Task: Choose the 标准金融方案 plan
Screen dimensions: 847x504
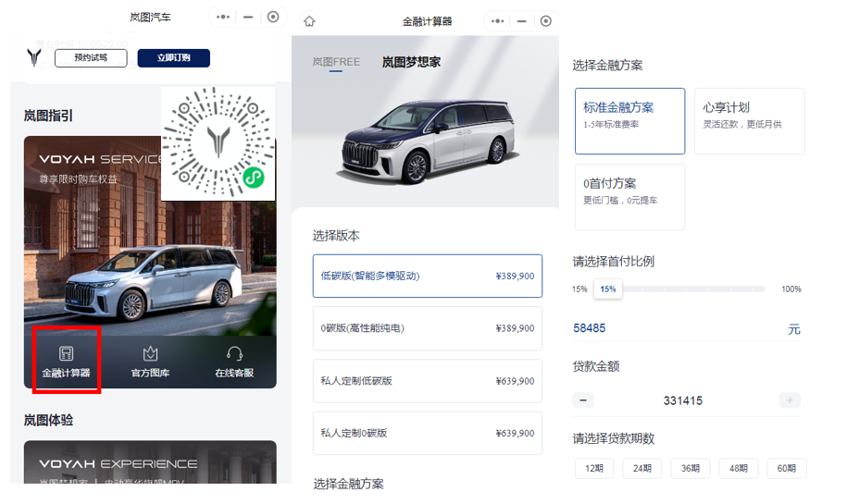Action: (x=629, y=121)
